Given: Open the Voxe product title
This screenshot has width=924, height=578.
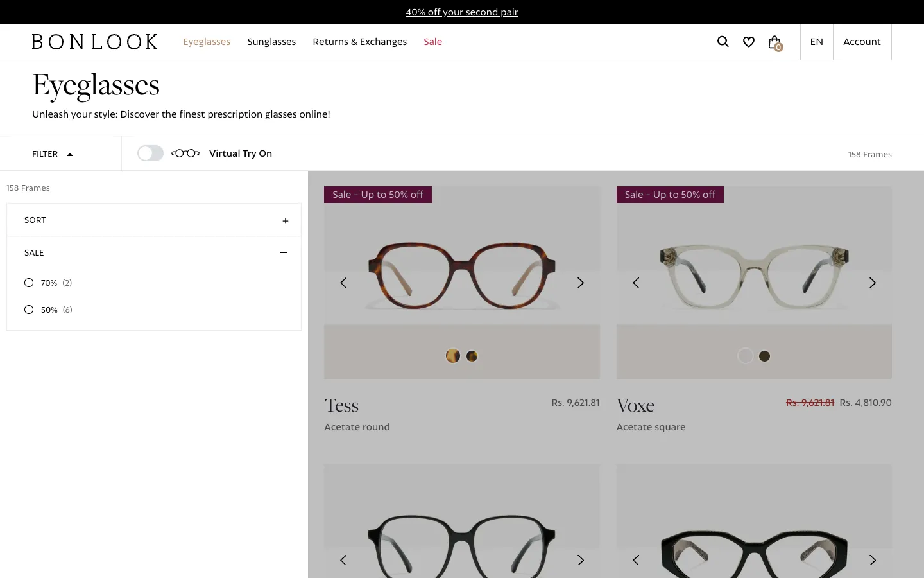Looking at the screenshot, I should pos(635,405).
